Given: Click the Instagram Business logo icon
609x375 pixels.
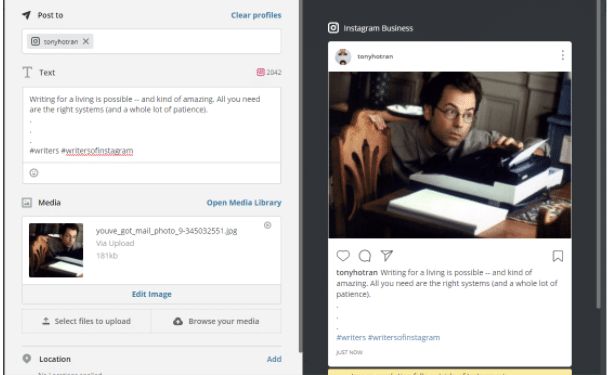Looking at the screenshot, I should click(x=333, y=28).
